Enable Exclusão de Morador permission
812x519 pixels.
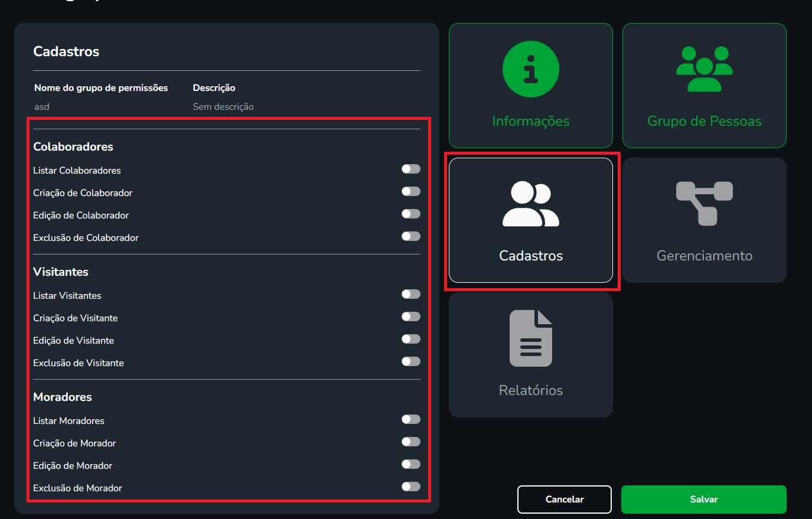410,487
